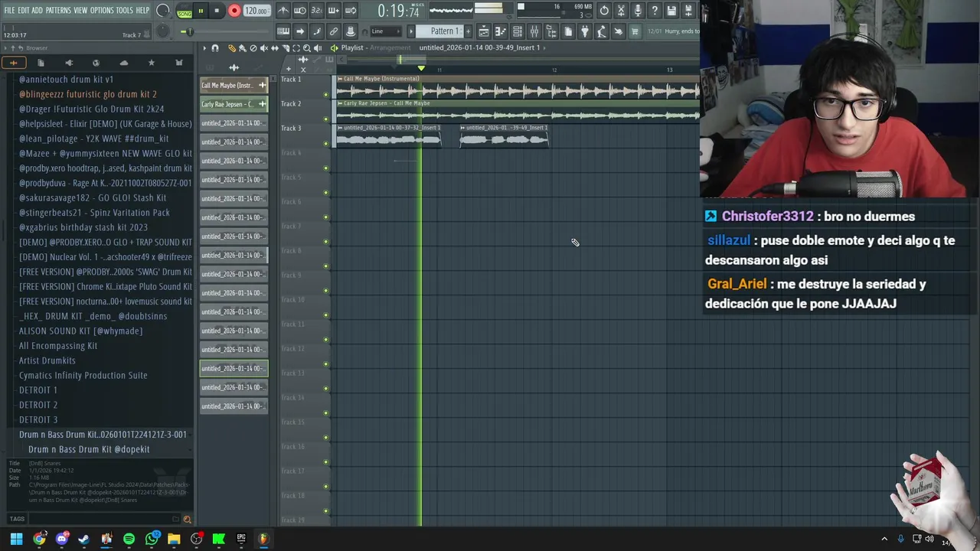
Task: Pause playback with the pause button
Action: click(201, 11)
